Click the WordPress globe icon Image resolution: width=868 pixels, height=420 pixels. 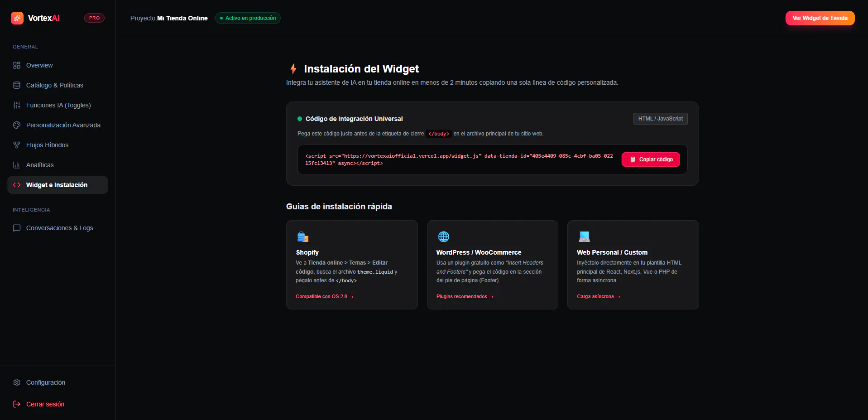[x=444, y=237]
